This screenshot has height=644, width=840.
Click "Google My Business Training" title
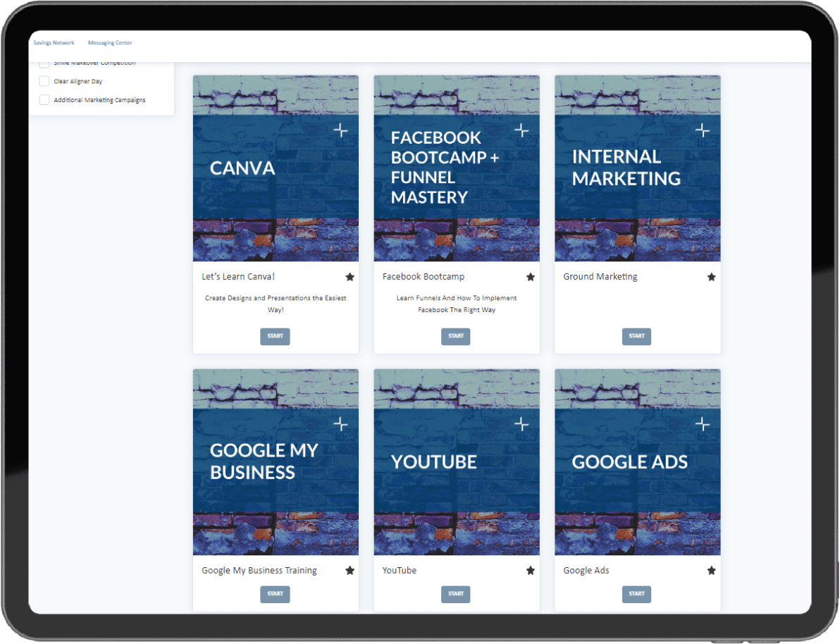tap(259, 571)
